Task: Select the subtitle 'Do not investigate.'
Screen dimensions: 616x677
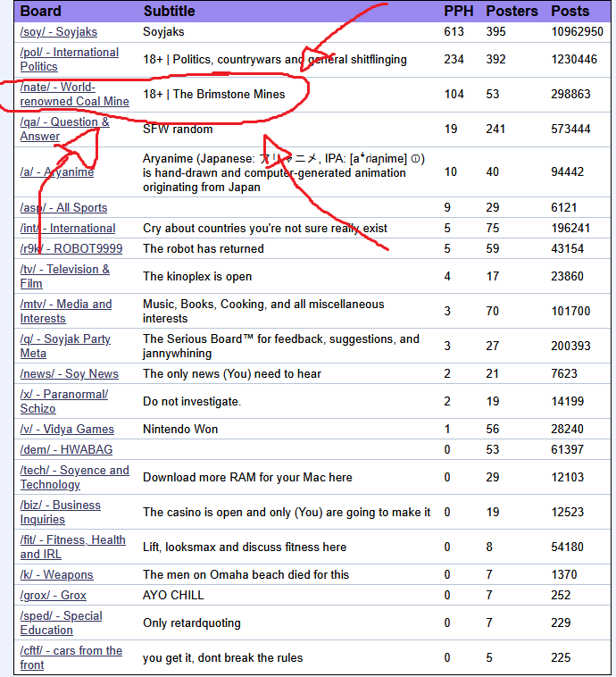Action: coord(192,402)
